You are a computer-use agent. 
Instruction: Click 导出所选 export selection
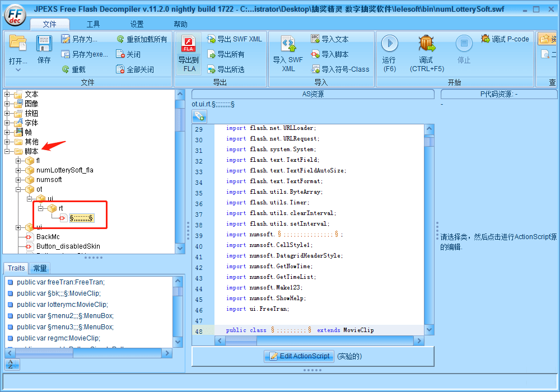coord(226,69)
